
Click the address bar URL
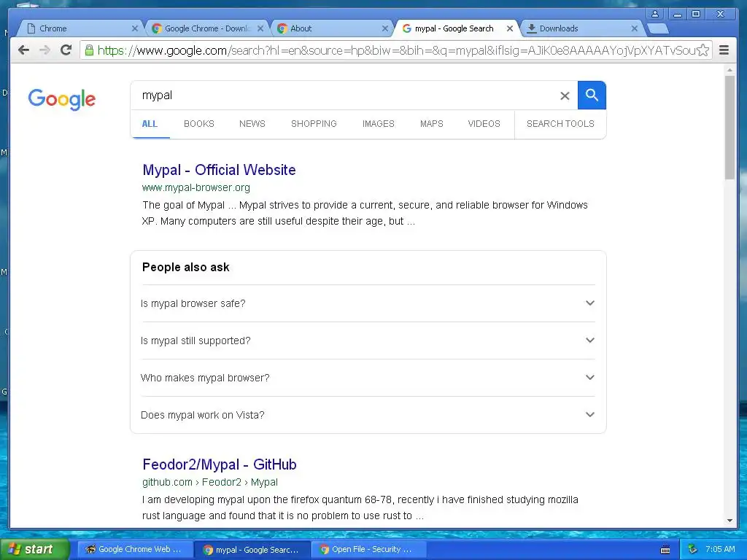pyautogui.click(x=395, y=50)
